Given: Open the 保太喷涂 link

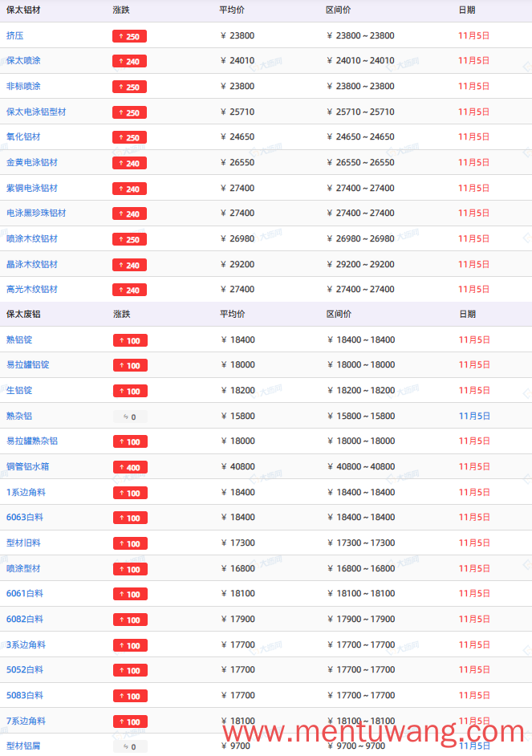Looking at the screenshot, I should [23, 61].
